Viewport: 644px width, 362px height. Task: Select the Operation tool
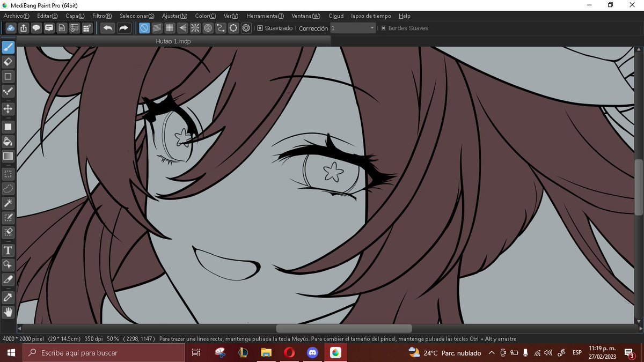pos(8,265)
